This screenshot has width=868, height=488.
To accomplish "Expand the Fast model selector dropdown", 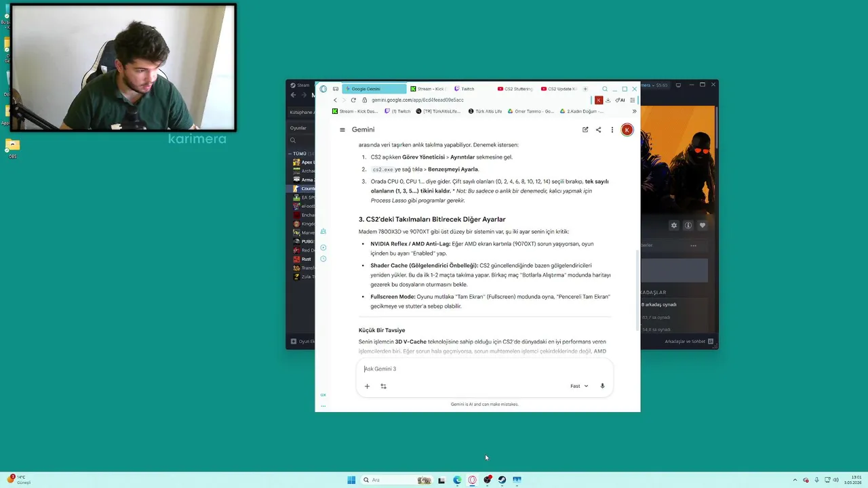I will pos(578,386).
